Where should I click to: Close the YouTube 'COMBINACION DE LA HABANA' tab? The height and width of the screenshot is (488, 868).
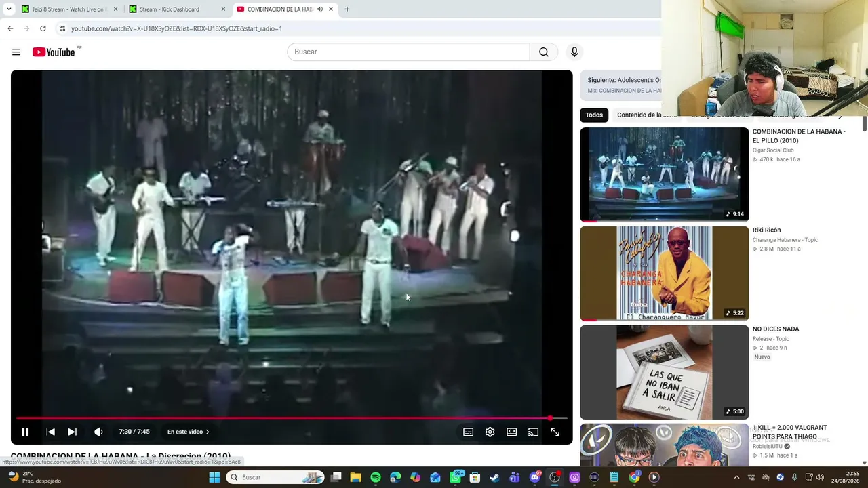pos(331,9)
